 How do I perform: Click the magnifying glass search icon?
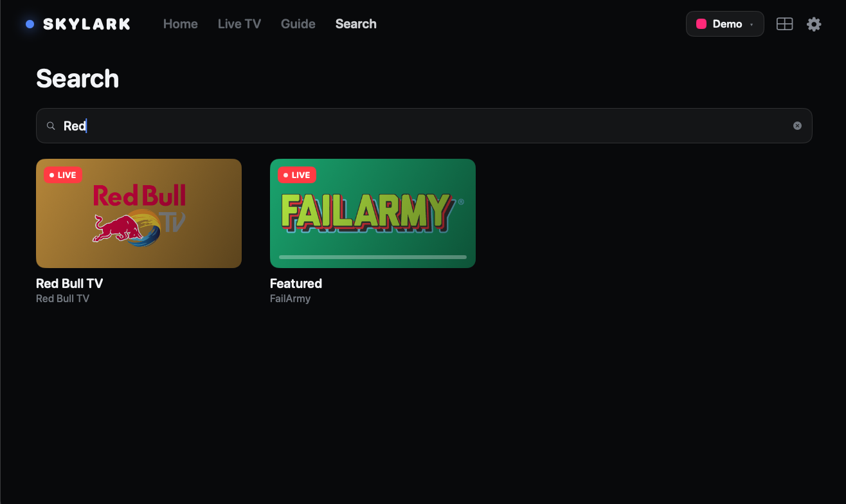pyautogui.click(x=51, y=126)
